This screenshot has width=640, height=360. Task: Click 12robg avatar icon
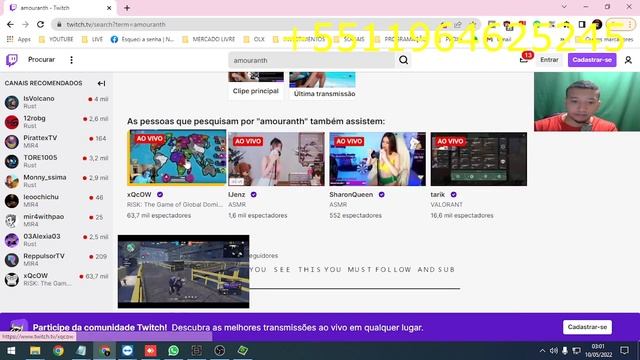(12, 122)
